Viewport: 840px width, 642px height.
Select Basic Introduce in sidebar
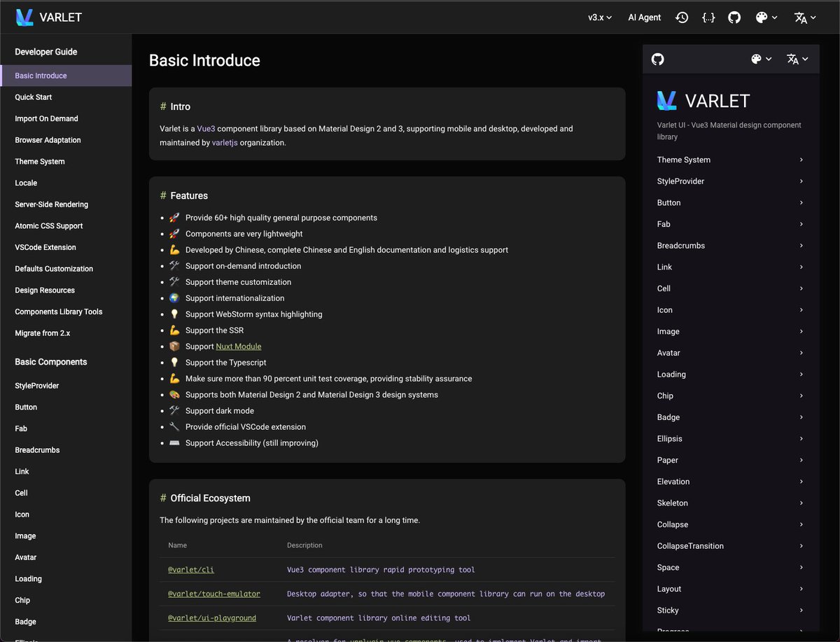click(x=66, y=76)
